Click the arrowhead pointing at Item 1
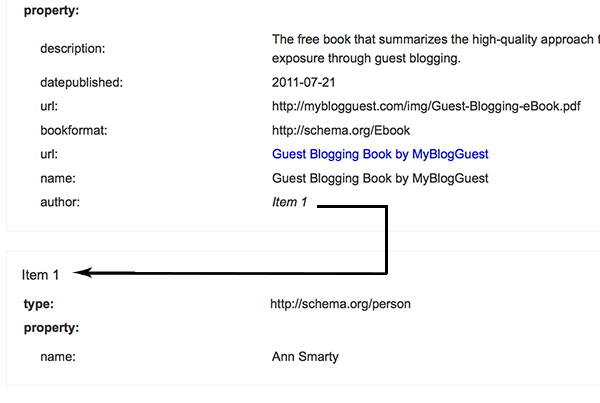Viewport: 600px width, 403px height. point(82,272)
